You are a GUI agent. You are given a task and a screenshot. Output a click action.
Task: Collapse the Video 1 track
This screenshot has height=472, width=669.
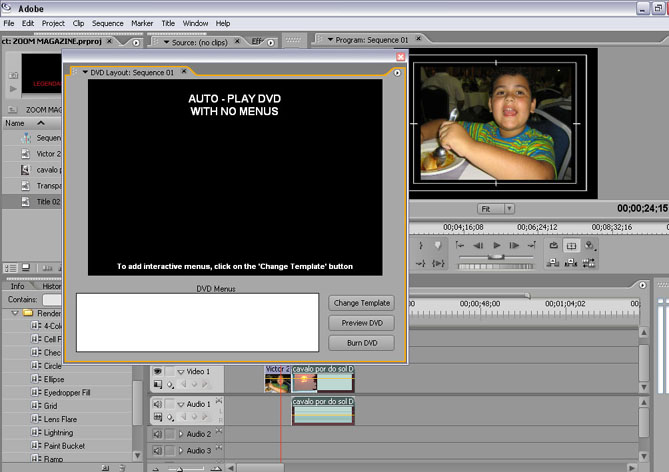[181, 372]
